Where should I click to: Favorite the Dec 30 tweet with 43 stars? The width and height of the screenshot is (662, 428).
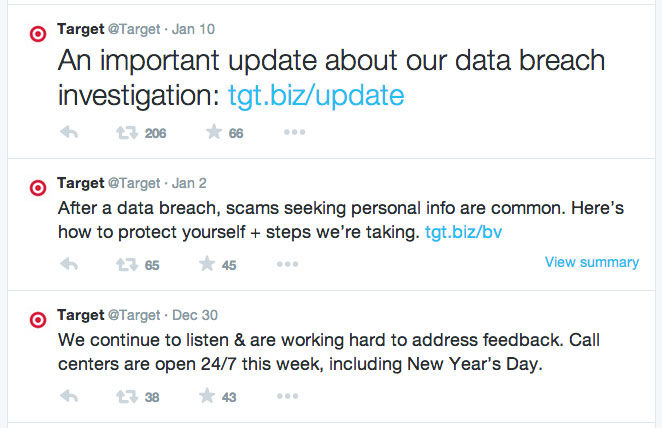coord(208,396)
